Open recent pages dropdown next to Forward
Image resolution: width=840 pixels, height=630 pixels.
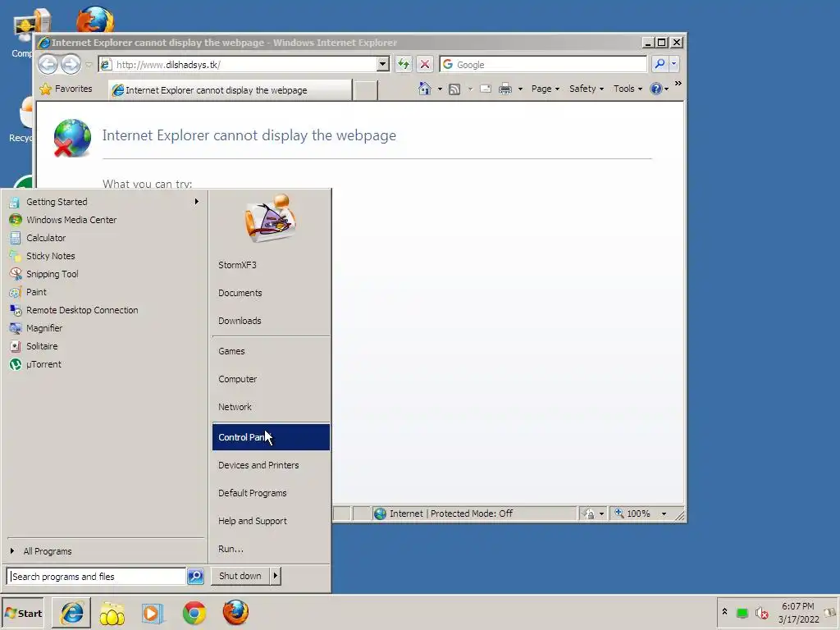pos(89,65)
